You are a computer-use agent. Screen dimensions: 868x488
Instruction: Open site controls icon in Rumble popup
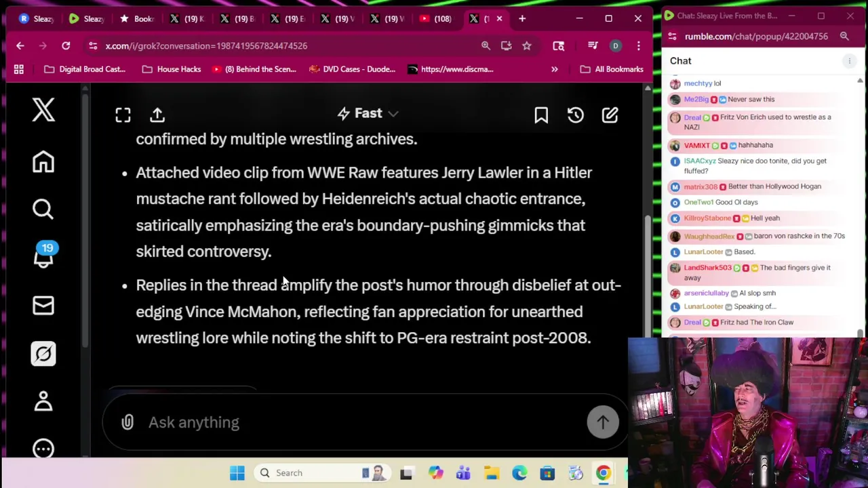(x=672, y=37)
